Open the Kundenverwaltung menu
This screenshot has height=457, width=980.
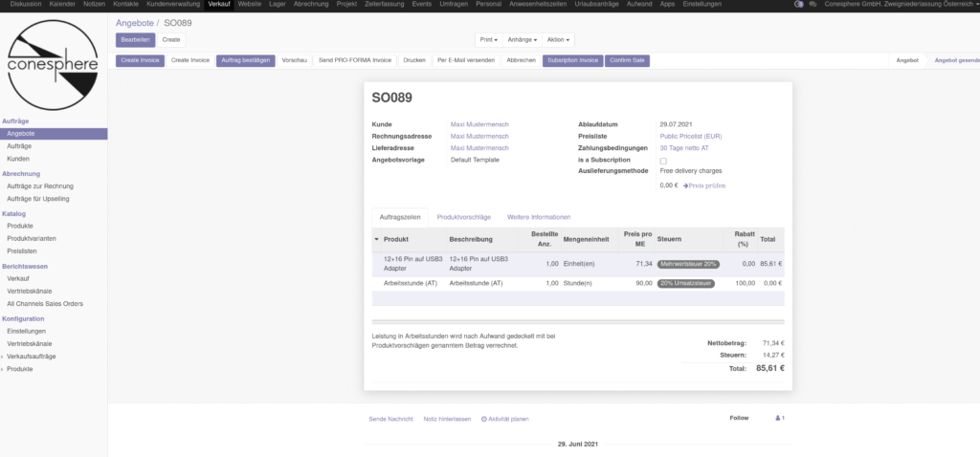click(x=173, y=4)
